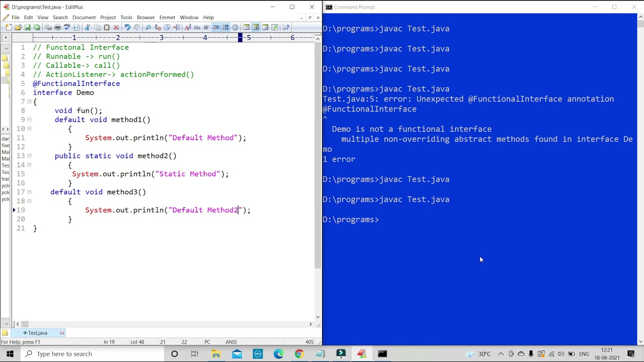Undo the last edit with the toolbar arrow
This screenshot has width=644, height=362.
point(127,27)
